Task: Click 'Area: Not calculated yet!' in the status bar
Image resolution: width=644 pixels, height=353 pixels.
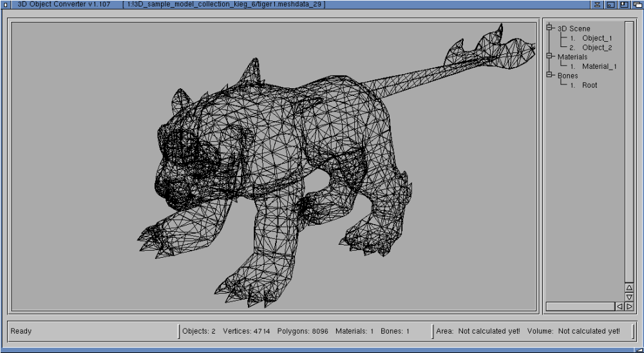Action: pos(478,331)
